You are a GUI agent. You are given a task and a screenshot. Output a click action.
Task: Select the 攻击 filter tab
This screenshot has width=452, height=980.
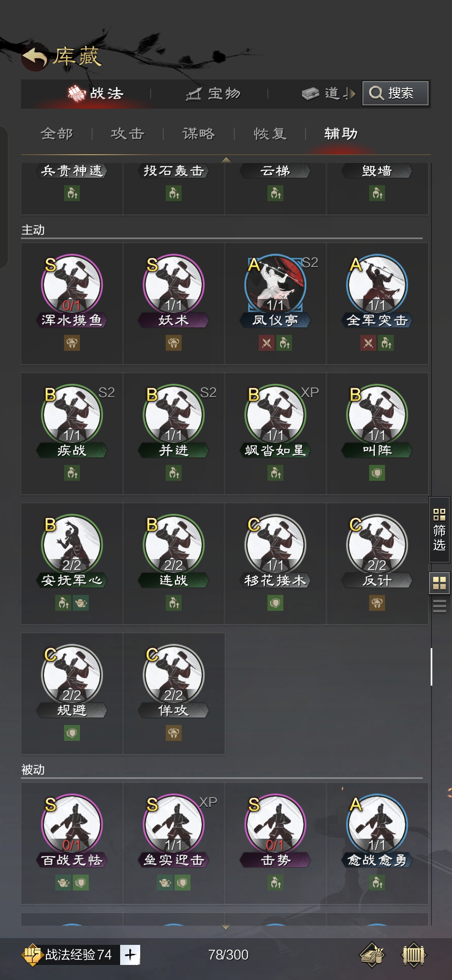128,134
